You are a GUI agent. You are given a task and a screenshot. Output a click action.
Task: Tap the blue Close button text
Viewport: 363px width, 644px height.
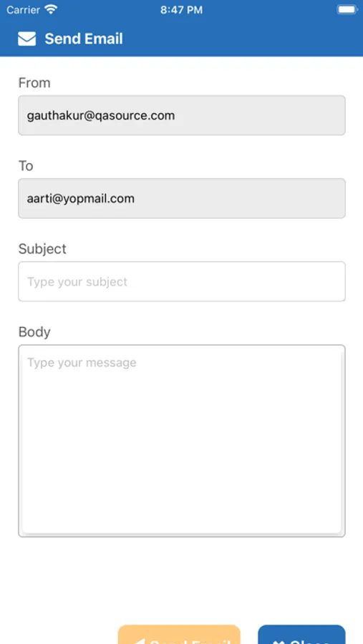tap(309, 642)
